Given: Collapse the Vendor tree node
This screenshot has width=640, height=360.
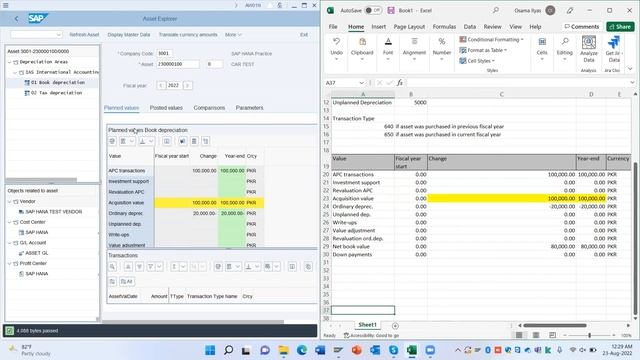Looking at the screenshot, I should pos(10,201).
